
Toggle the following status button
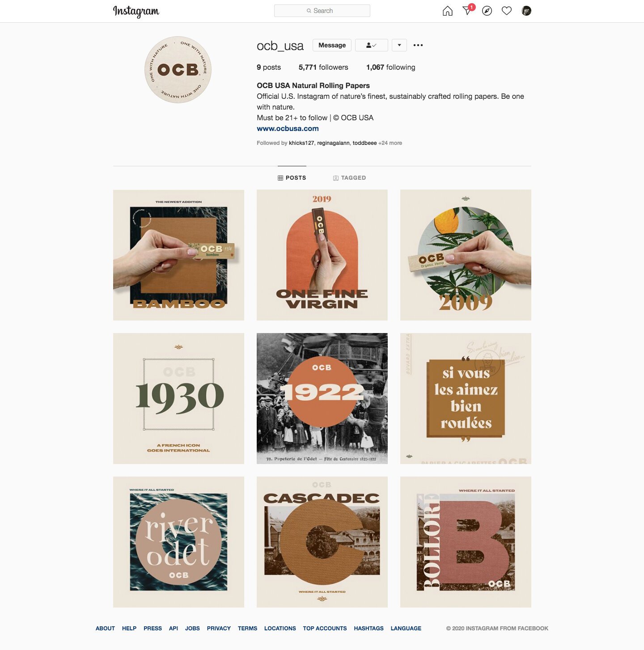click(371, 45)
